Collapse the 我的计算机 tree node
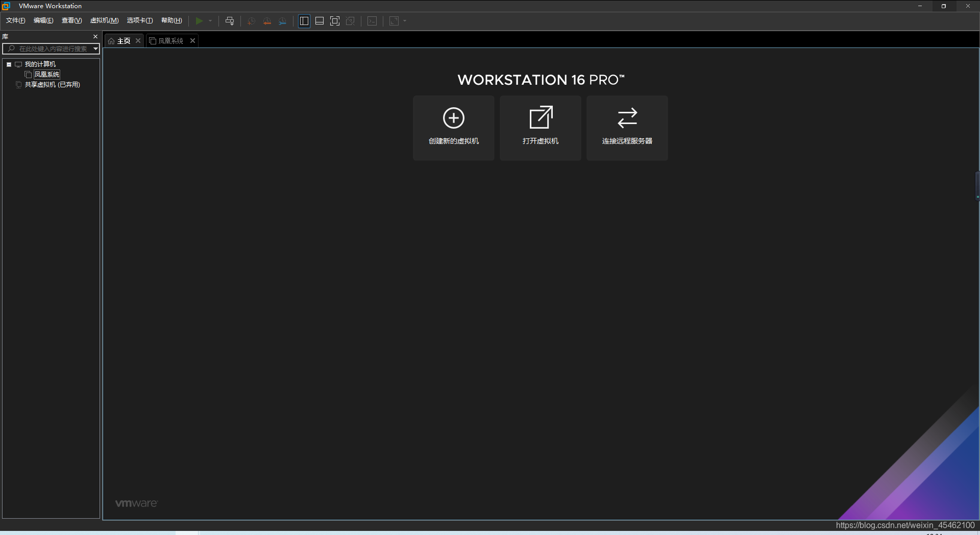The image size is (980, 535). (9, 64)
